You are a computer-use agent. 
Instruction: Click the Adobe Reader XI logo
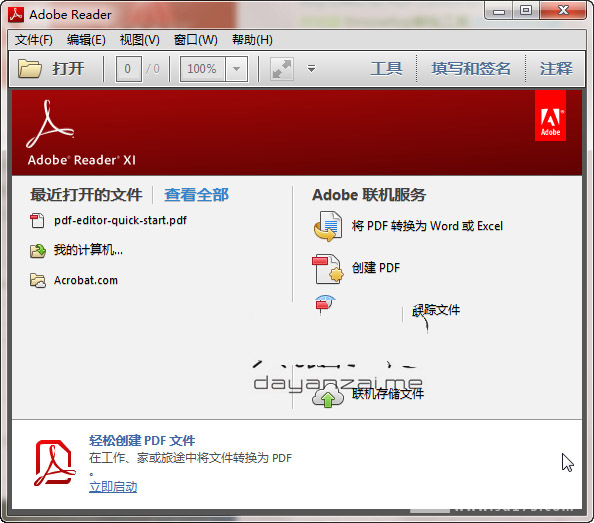(81, 133)
